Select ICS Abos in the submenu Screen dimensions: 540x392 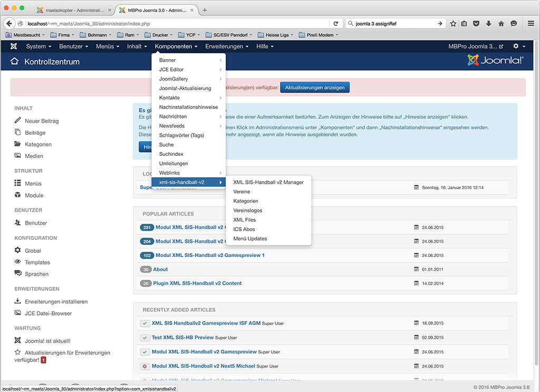pos(268,229)
